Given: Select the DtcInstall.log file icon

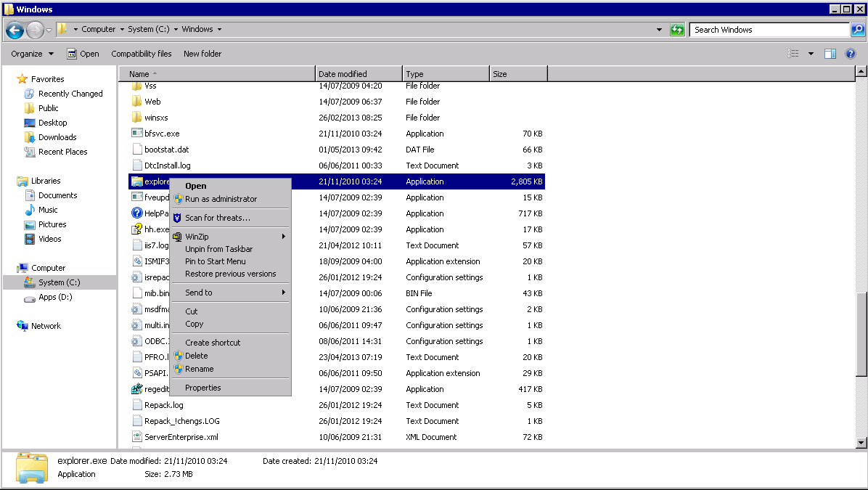Looking at the screenshot, I should click(x=136, y=166).
